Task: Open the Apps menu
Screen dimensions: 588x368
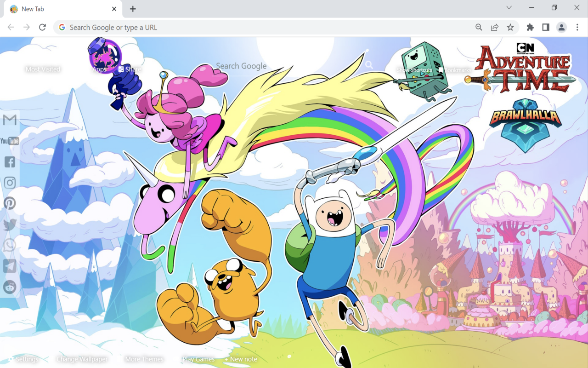Action: pyautogui.click(x=100, y=69)
